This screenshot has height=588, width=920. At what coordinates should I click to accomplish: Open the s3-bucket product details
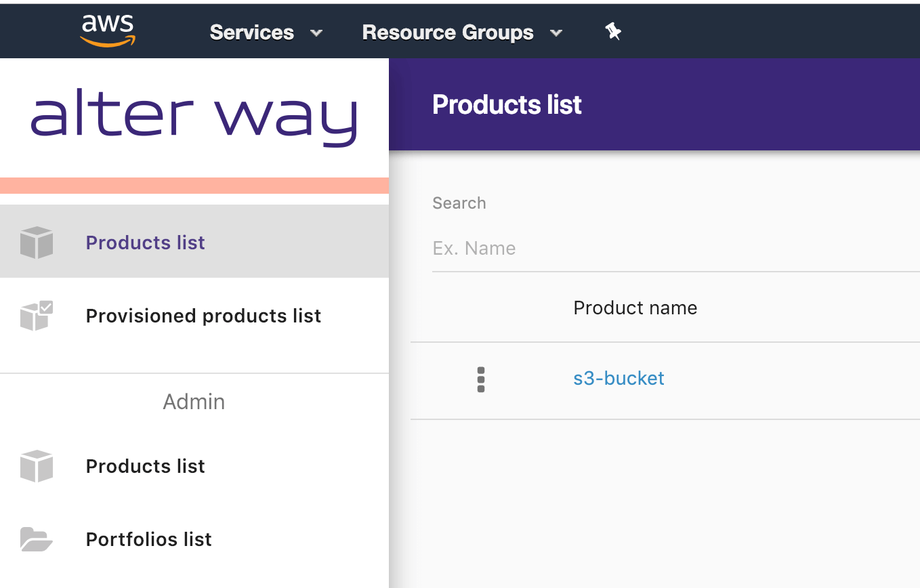point(619,378)
